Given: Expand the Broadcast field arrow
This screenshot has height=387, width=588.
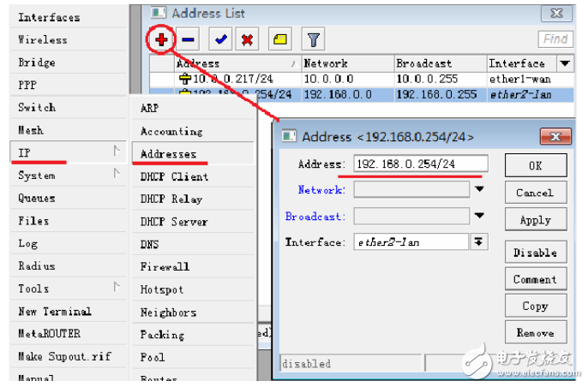Looking at the screenshot, I should 479,216.
